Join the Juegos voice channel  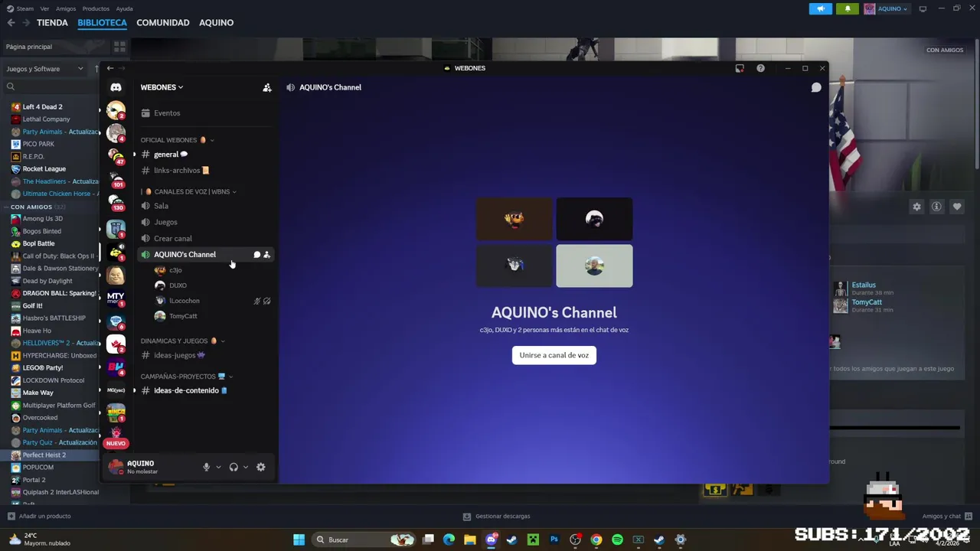point(205,222)
